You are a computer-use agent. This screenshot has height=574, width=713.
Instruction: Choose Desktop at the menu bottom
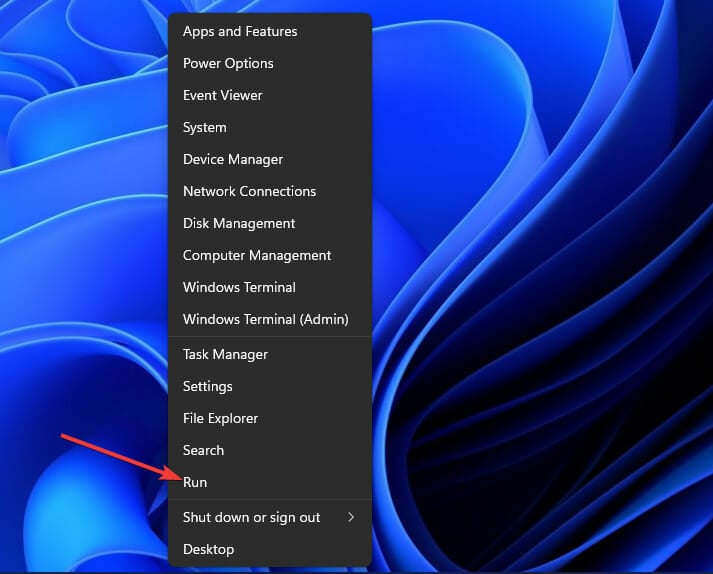(x=208, y=549)
